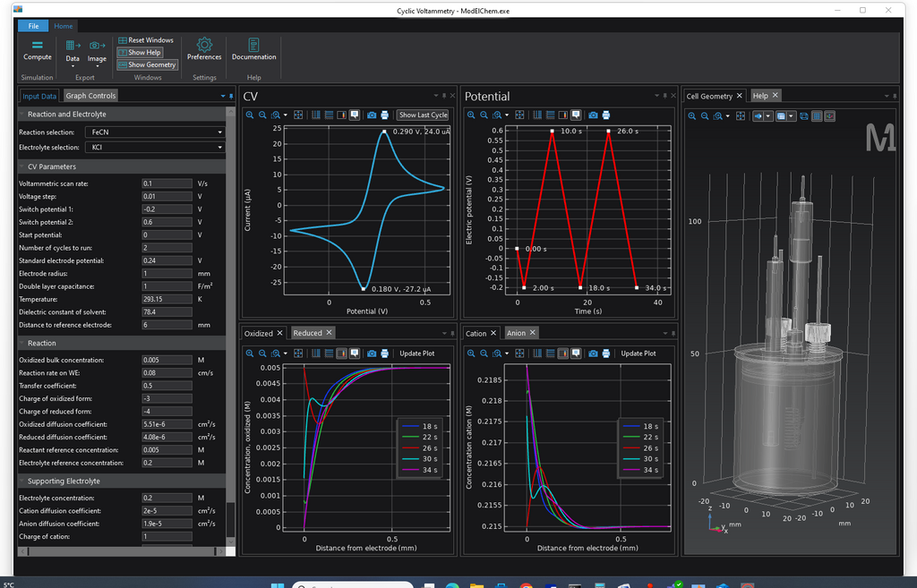Click Reset Windows in the ribbon
917x588 pixels.
tap(146, 39)
